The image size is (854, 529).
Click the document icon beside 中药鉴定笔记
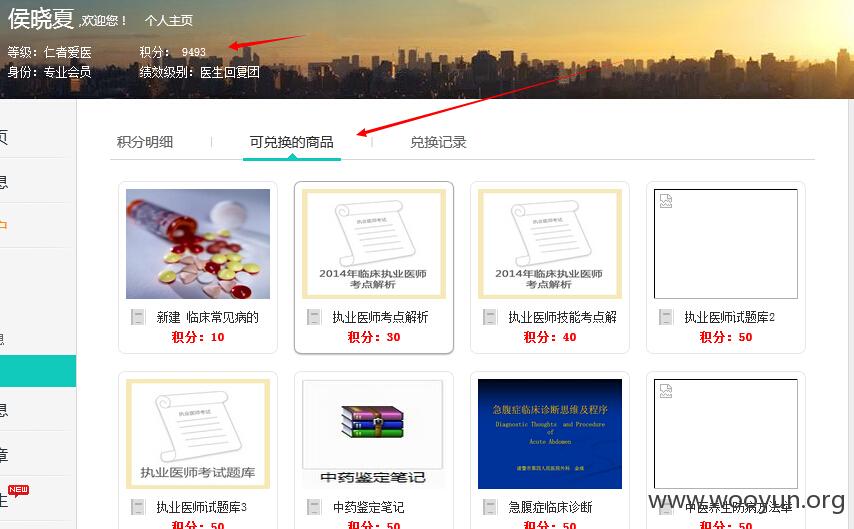point(314,507)
